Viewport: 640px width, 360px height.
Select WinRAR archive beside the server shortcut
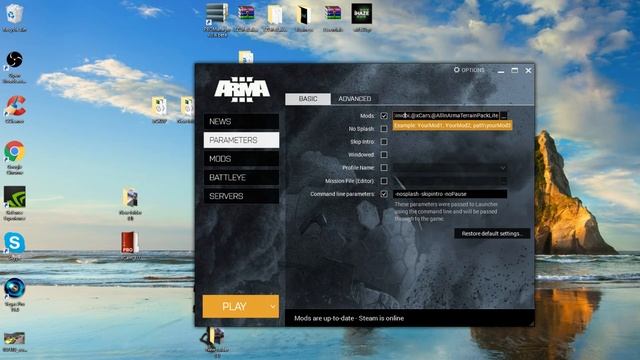[x=246, y=14]
